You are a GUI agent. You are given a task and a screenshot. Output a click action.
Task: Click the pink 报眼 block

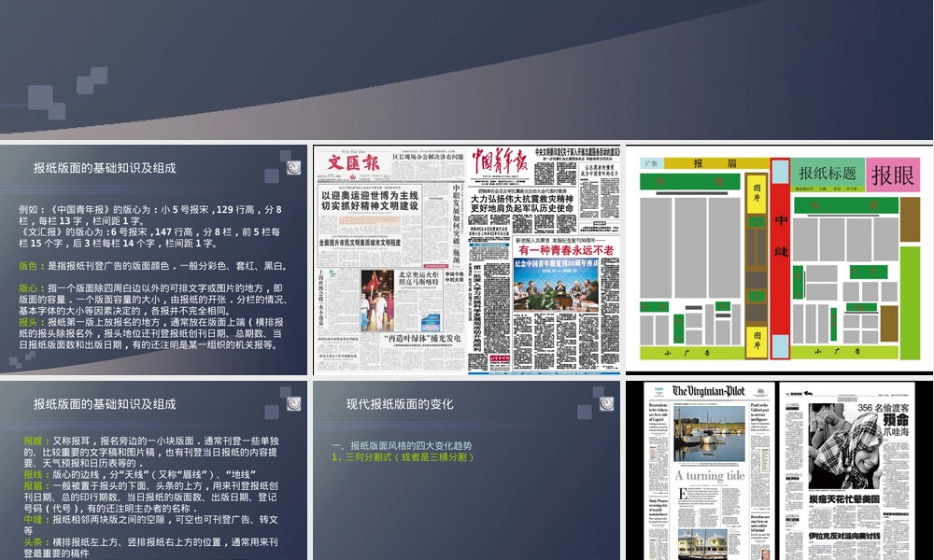[893, 175]
